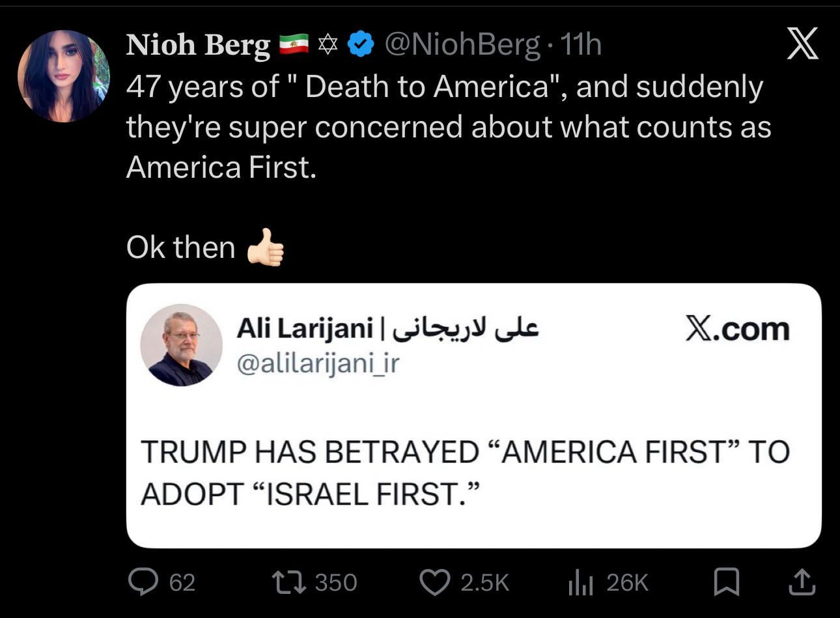
Task: Bookmark this tweet by Nioh Berg
Action: (x=726, y=582)
